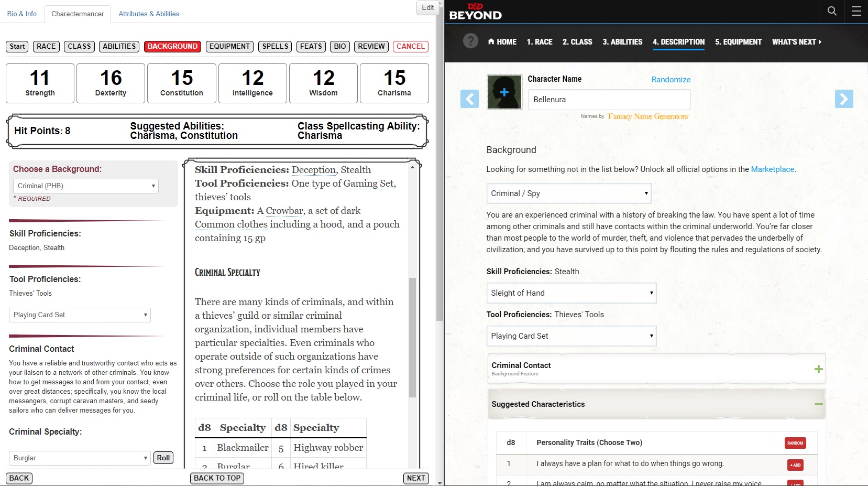Select the Intelligence score box
868x486 pixels.
pos(252,83)
